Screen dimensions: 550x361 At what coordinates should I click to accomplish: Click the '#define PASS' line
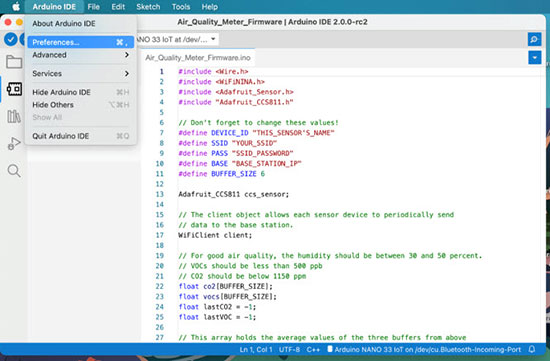[x=236, y=153]
